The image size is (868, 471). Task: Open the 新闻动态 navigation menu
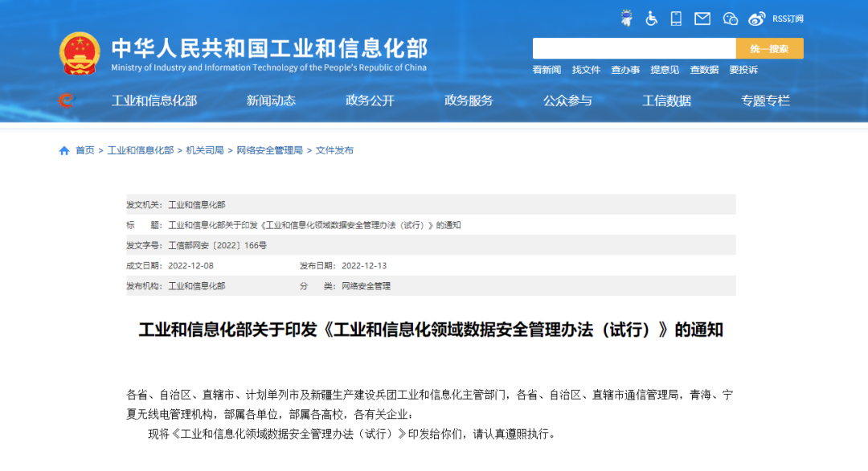pos(272,100)
